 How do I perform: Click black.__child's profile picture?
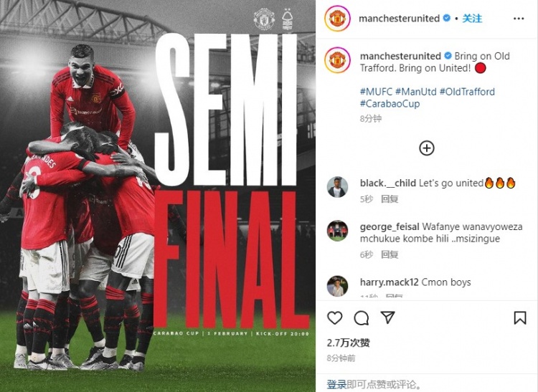[337, 188]
